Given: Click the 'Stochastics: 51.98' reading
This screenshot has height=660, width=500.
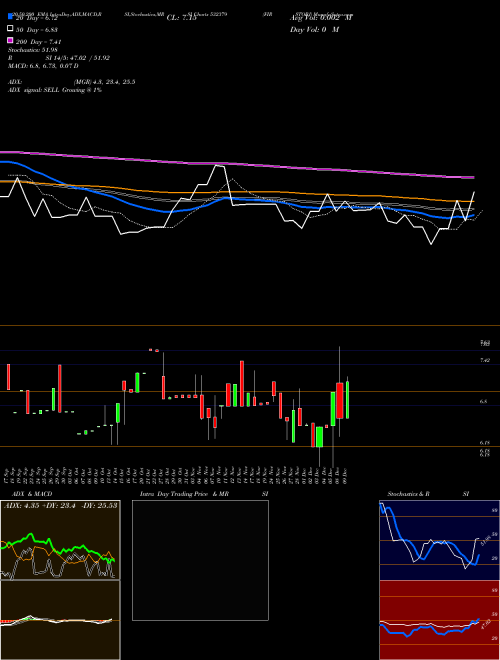Looking at the screenshot, I should click(x=32, y=50).
